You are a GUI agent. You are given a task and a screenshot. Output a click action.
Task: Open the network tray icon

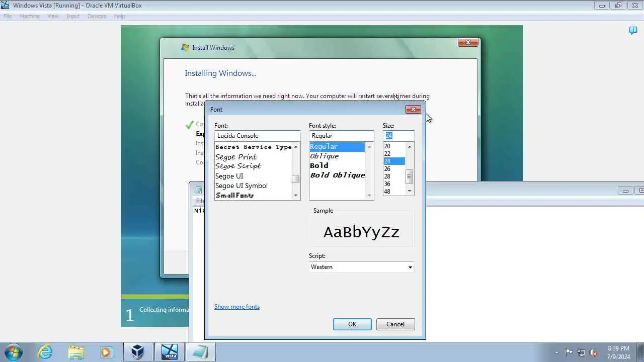click(581, 352)
